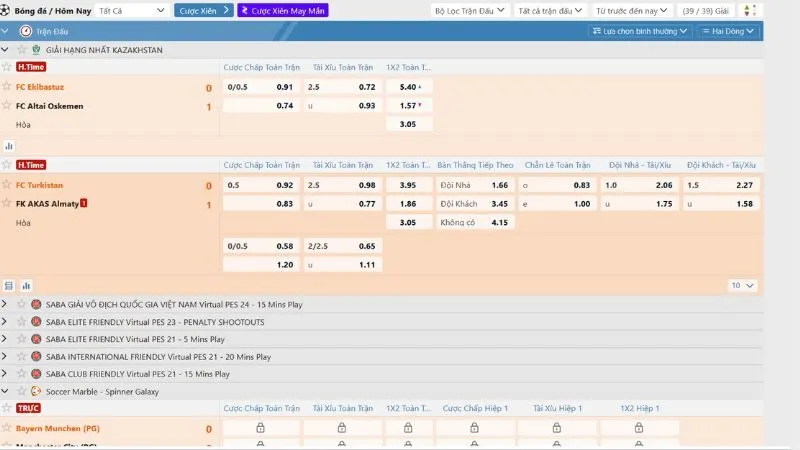Open statistics chart icon under FC Altai Oskemen match

pos(9,145)
